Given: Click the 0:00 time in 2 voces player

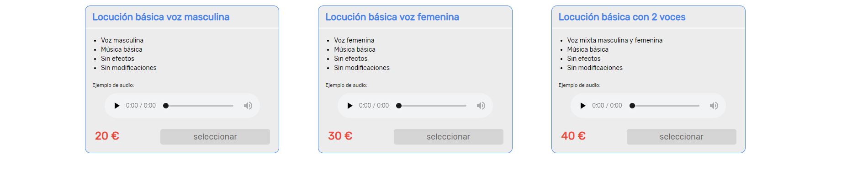Looking at the screenshot, I should 607,106.
